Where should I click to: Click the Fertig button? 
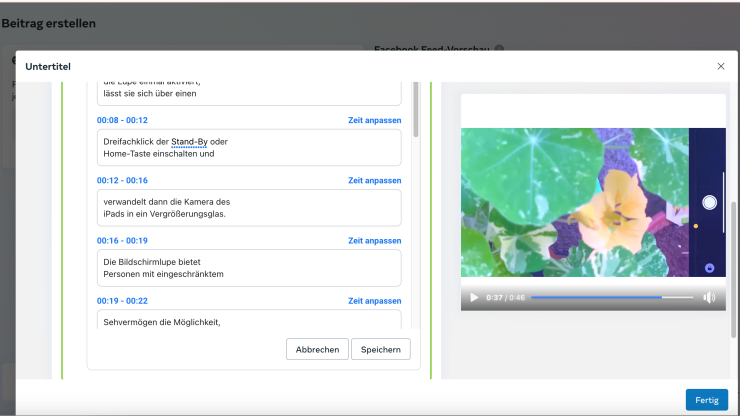click(x=706, y=400)
